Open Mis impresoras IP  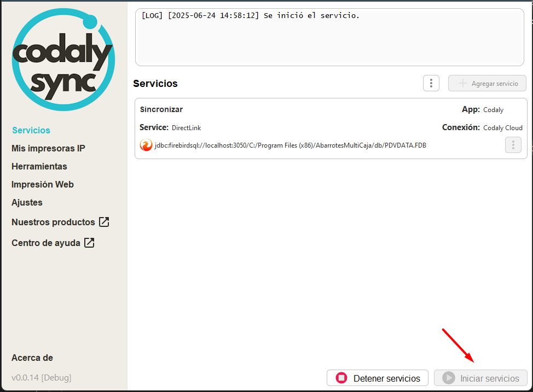click(48, 148)
